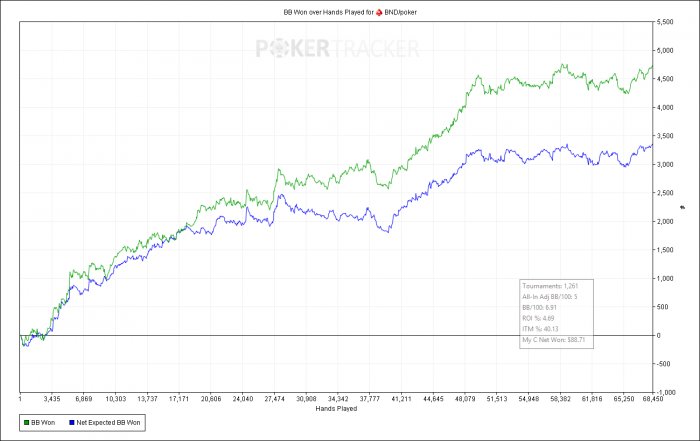700x441 pixels.
Task: Click the 4,000 y-axis tick label
Action: click(x=665, y=108)
